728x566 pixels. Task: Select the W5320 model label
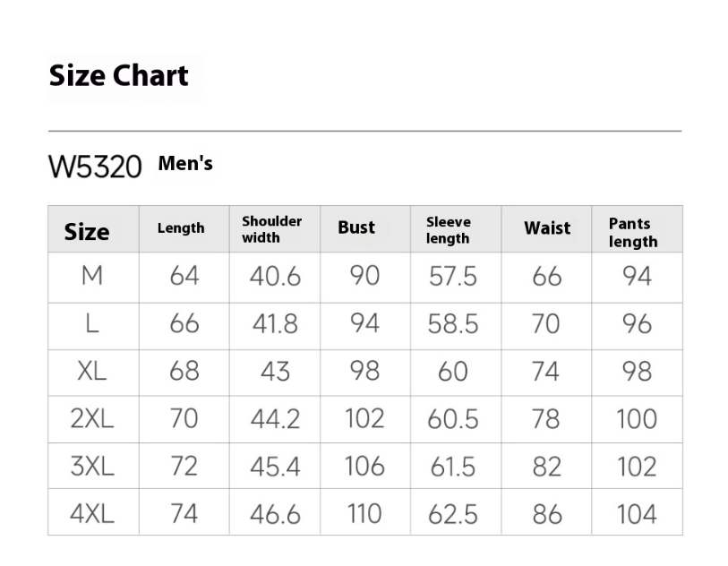click(x=95, y=167)
